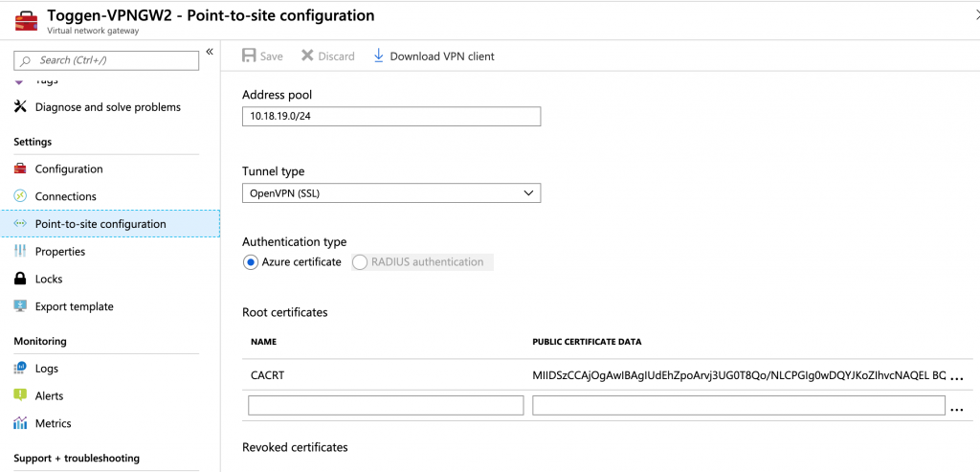The width and height of the screenshot is (980, 472).
Task: Open Logs under Monitoring
Action: [46, 369]
